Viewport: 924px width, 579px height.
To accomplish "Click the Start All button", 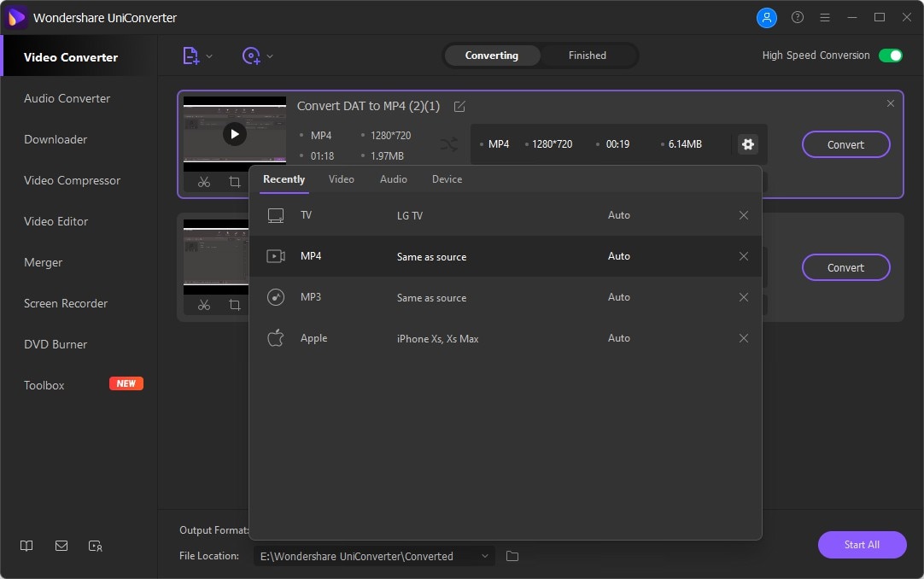I will pos(862,545).
